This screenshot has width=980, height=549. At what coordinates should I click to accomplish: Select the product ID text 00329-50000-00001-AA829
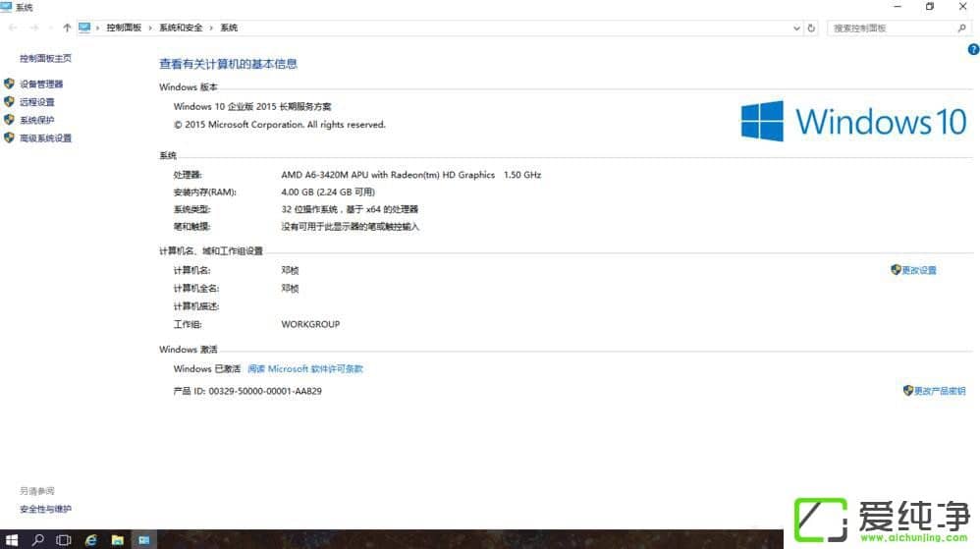click(265, 391)
